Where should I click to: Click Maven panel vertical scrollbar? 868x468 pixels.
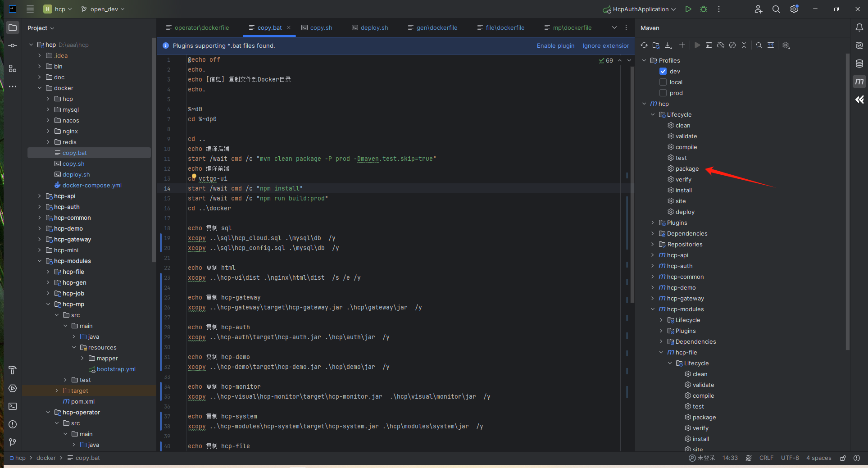click(x=847, y=202)
